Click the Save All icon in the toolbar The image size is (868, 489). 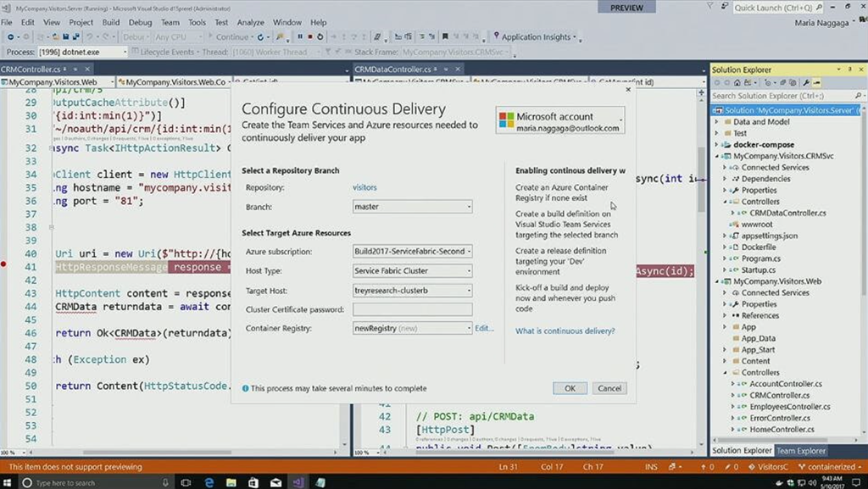click(x=75, y=37)
